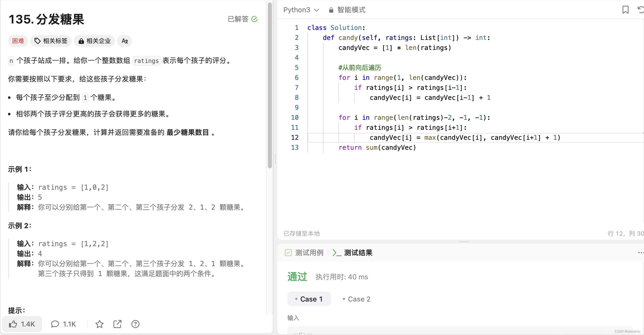Click the bookmark icon above the code editor
Viewport: 644px width, 335px height.
click(x=625, y=10)
